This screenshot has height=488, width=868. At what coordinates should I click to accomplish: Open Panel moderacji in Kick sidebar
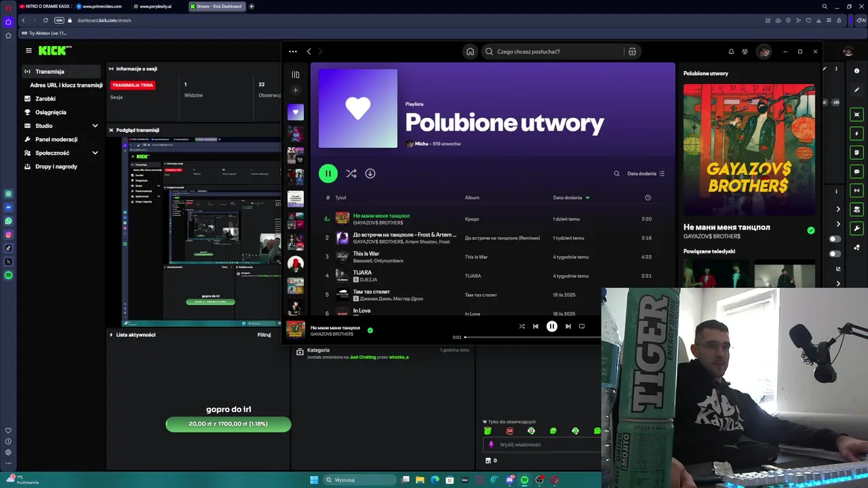(56, 139)
